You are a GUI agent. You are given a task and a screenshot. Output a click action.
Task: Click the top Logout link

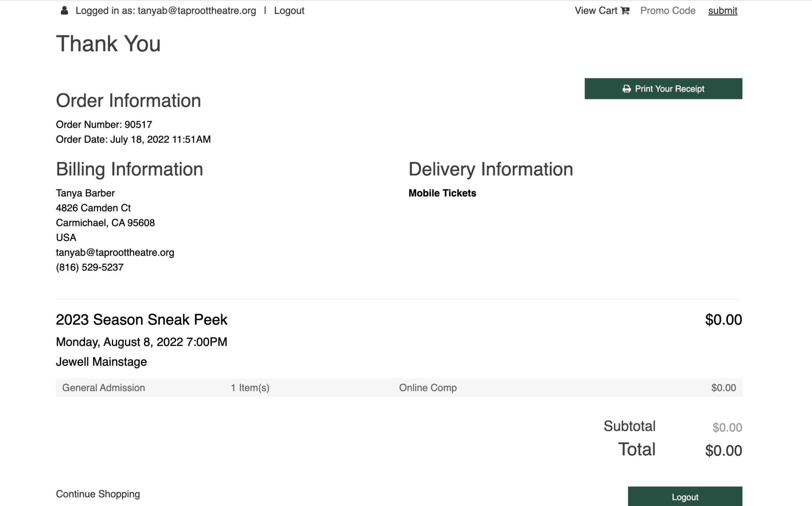coord(289,11)
